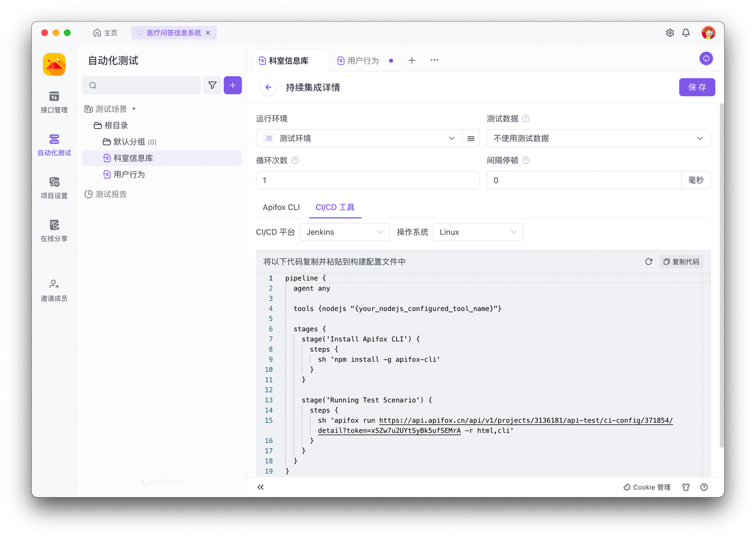Open the notification bell

tap(686, 33)
